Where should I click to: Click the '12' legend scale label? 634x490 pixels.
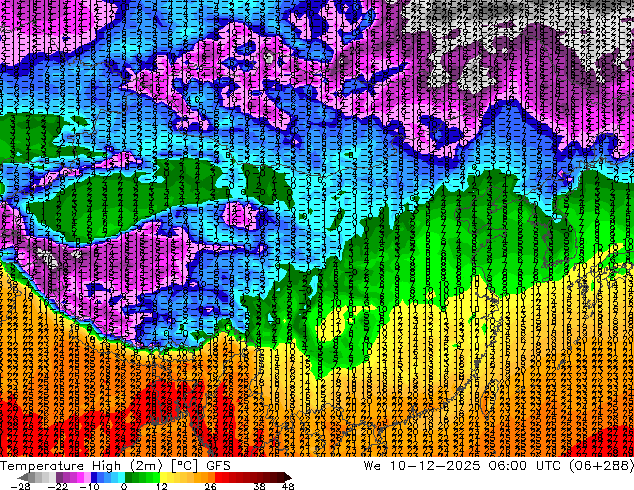[x=162, y=486]
